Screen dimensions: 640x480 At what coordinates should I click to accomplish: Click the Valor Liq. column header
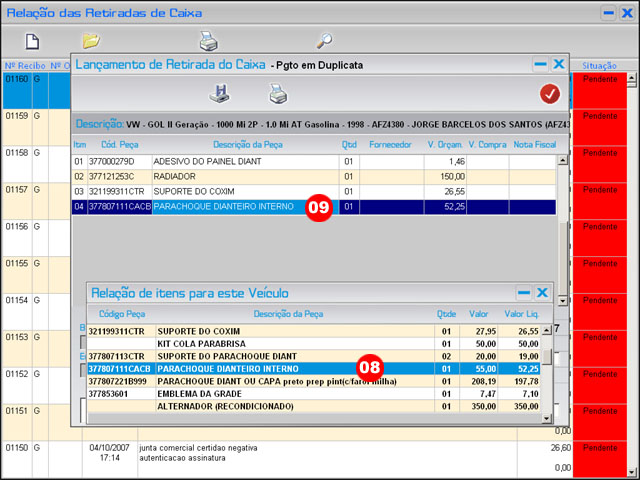coord(519,314)
